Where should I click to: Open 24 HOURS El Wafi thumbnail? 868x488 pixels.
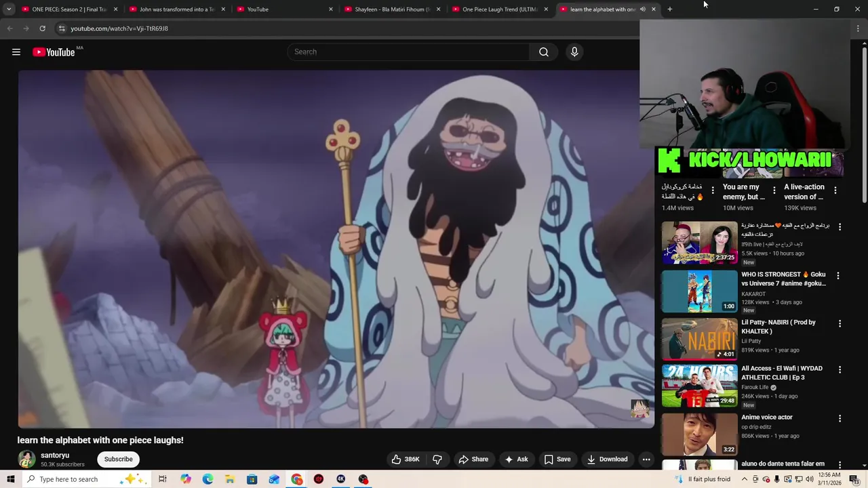tap(699, 386)
